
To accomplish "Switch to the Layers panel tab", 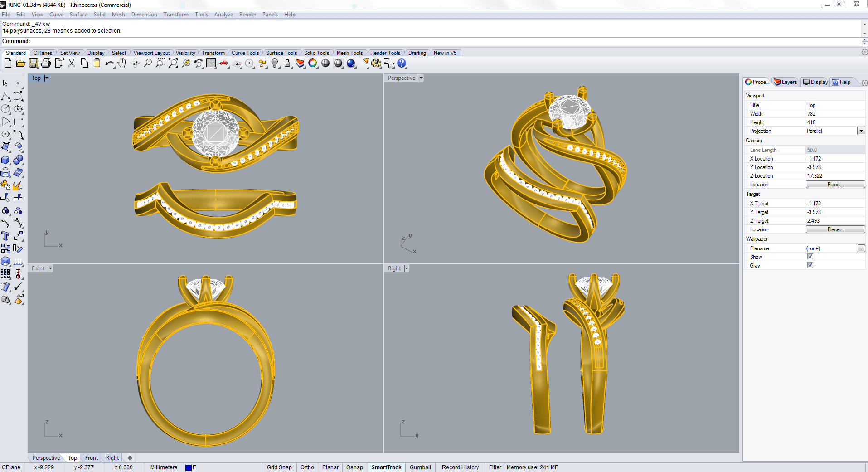I will coord(786,82).
